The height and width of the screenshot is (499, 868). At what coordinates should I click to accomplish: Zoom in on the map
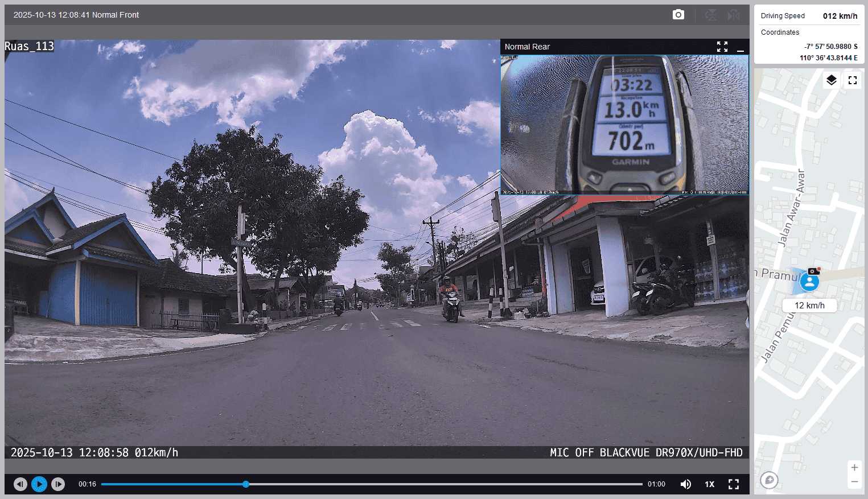(x=854, y=468)
